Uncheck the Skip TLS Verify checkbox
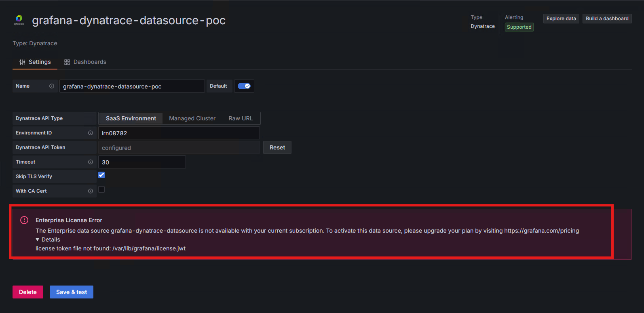Image resolution: width=644 pixels, height=313 pixels. click(101, 175)
